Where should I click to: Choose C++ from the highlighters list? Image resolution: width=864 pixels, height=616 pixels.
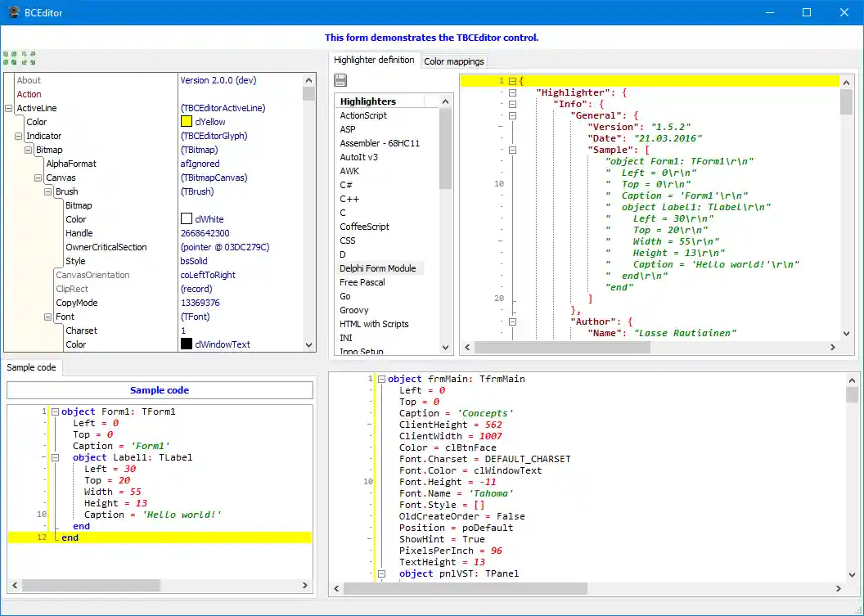(349, 199)
